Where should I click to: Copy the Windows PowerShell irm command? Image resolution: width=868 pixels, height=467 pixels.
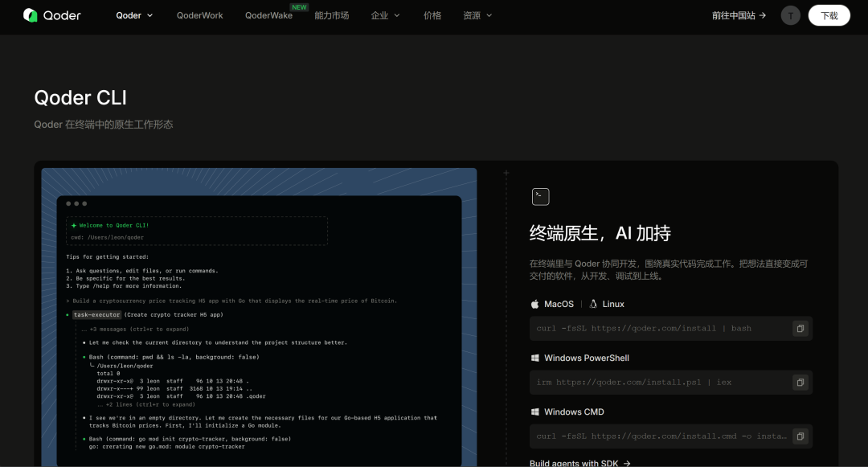[x=800, y=383]
